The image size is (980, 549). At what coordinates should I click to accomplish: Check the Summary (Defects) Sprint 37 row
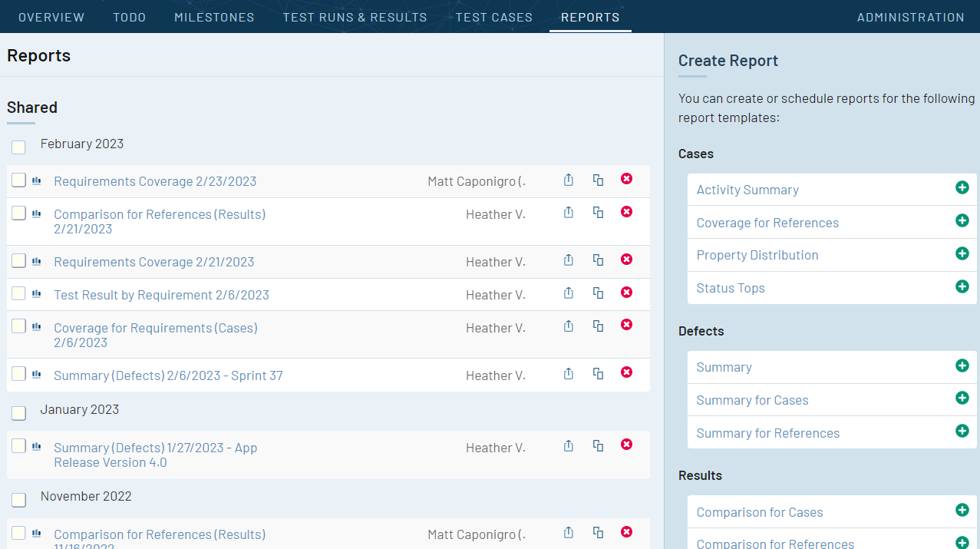coord(18,374)
